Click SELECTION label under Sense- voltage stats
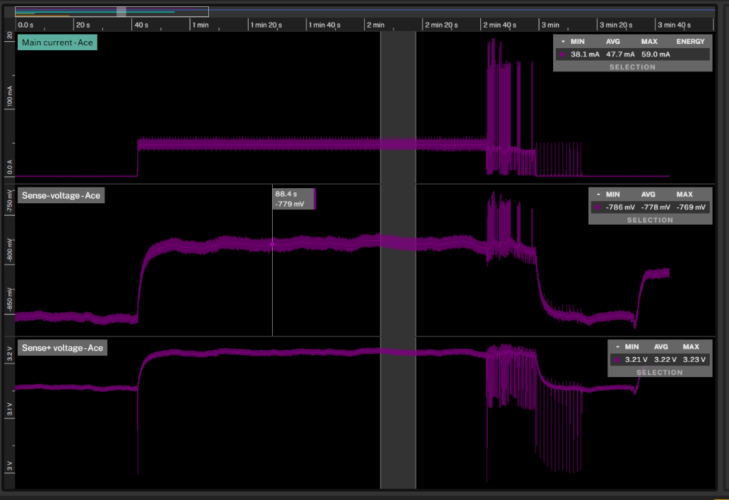The width and height of the screenshot is (729, 500). point(649,219)
